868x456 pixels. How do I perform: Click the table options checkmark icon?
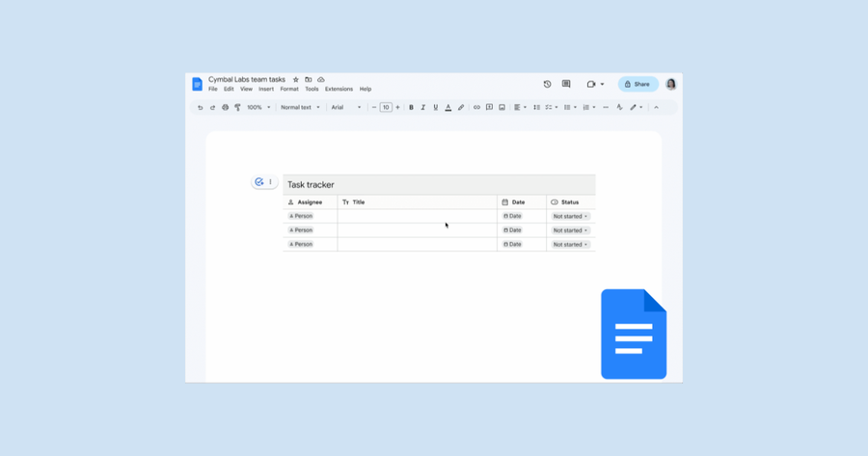point(258,181)
